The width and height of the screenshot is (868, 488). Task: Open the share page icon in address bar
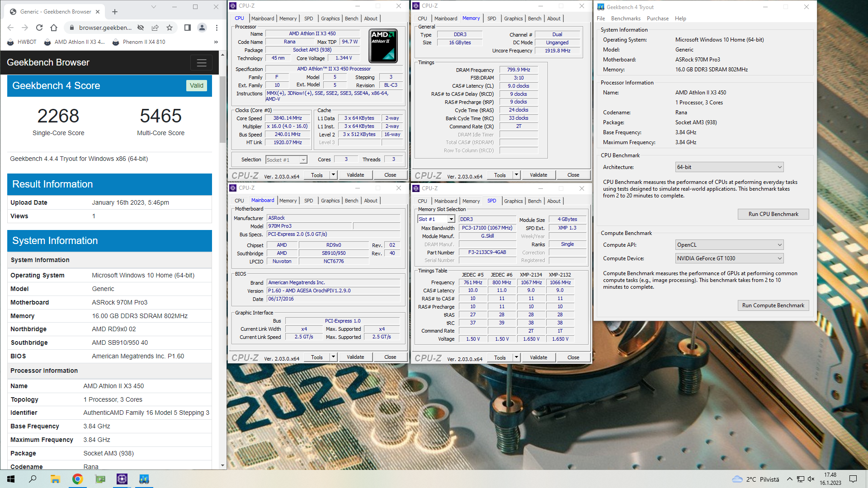[x=155, y=28]
